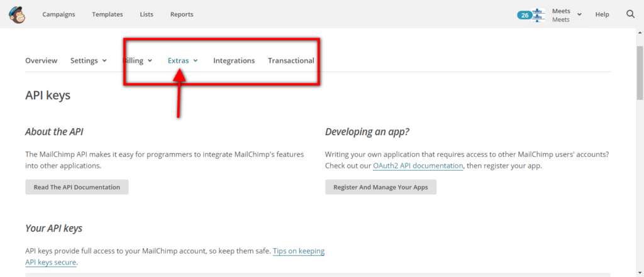
Task: Open the Meets account dropdown
Action: (567, 15)
